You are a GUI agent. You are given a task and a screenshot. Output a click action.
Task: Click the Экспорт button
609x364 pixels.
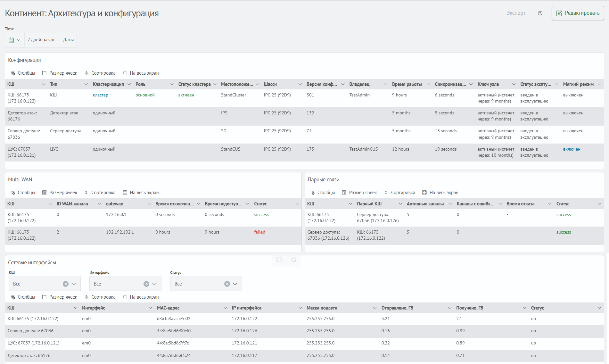[516, 13]
